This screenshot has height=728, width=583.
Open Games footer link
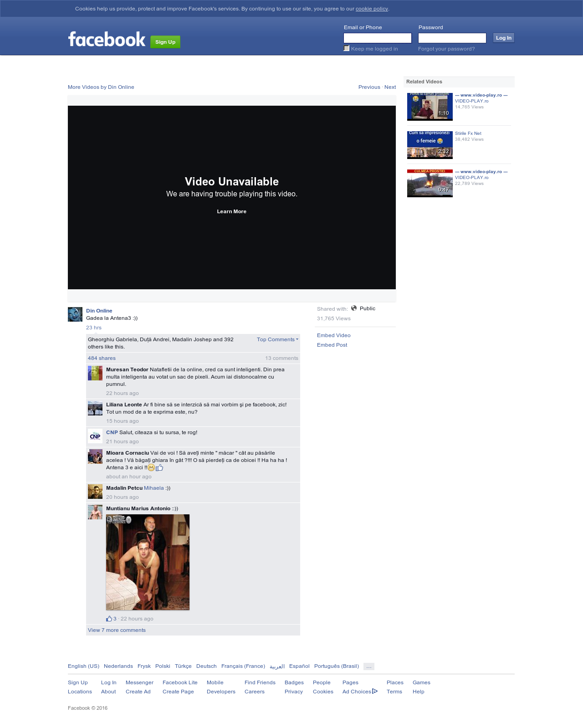(421, 682)
